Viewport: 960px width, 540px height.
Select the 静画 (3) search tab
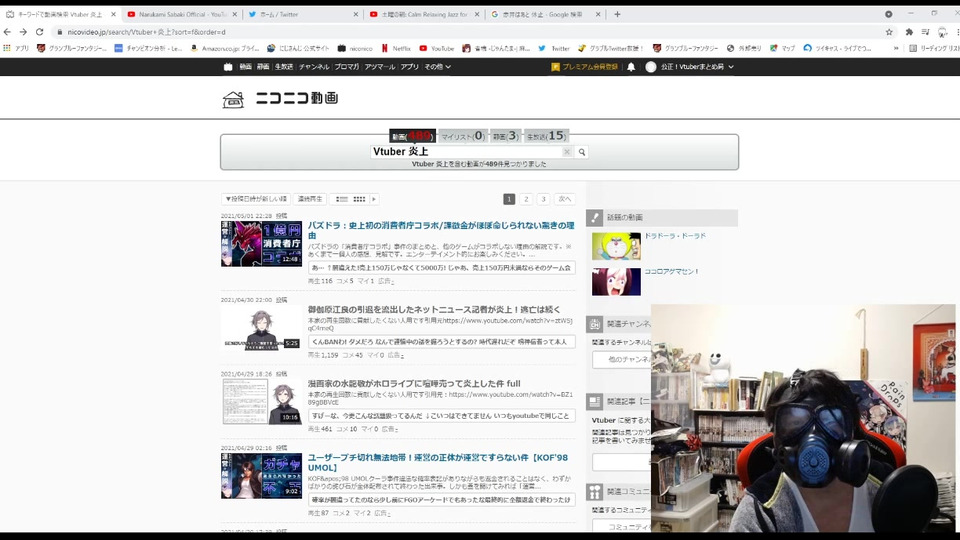point(506,136)
